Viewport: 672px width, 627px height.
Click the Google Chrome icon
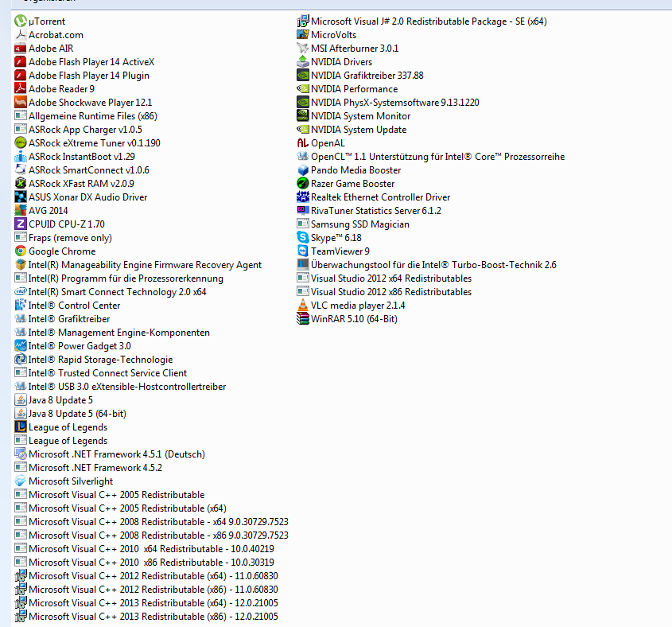coord(21,251)
